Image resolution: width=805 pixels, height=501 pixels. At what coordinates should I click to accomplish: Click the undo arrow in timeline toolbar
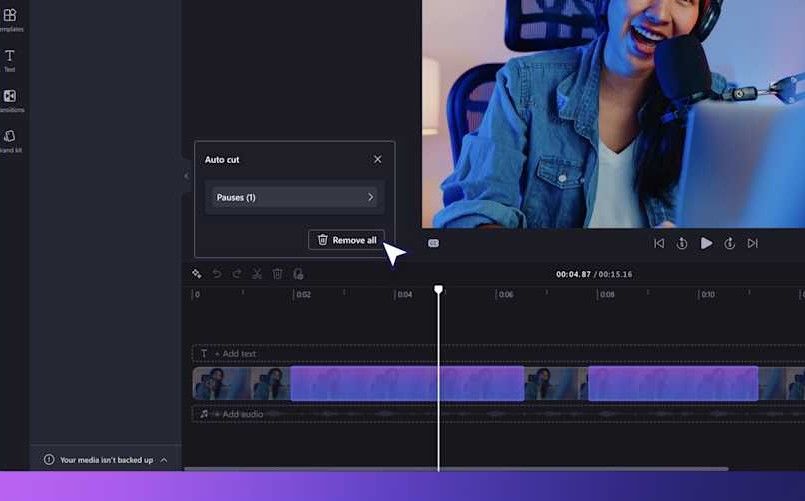click(x=217, y=274)
